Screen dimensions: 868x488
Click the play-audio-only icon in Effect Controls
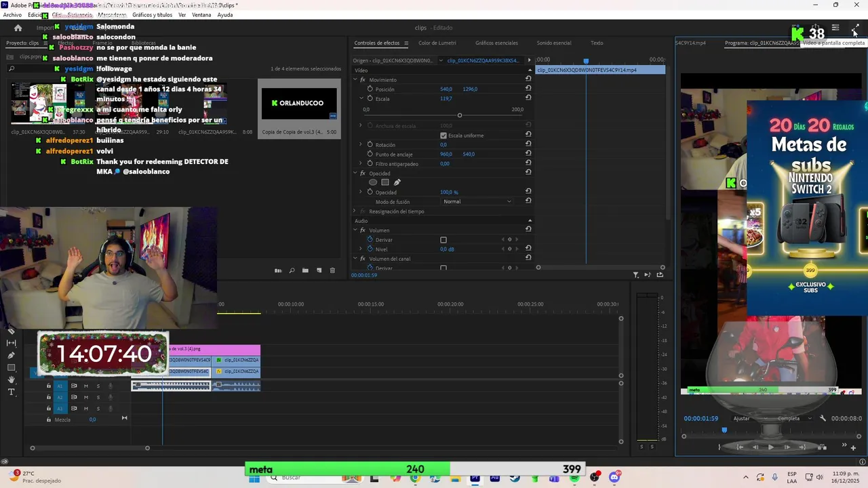click(x=648, y=274)
